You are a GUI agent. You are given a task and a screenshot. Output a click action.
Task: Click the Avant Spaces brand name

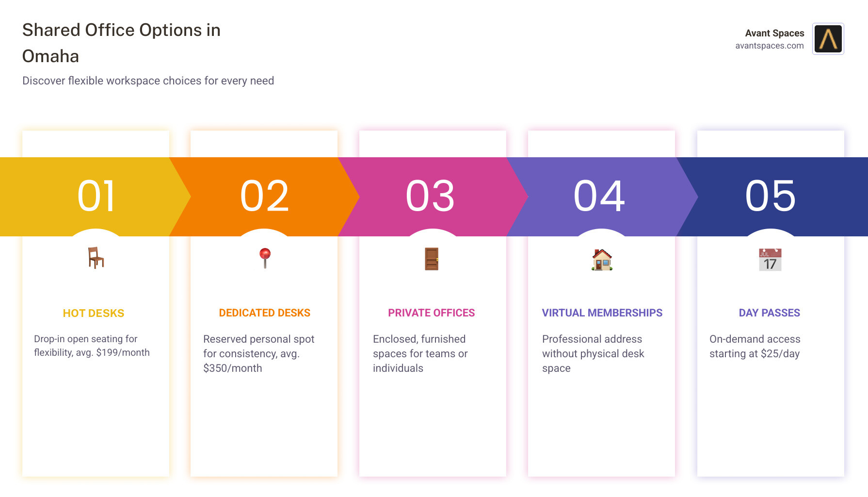[774, 33]
